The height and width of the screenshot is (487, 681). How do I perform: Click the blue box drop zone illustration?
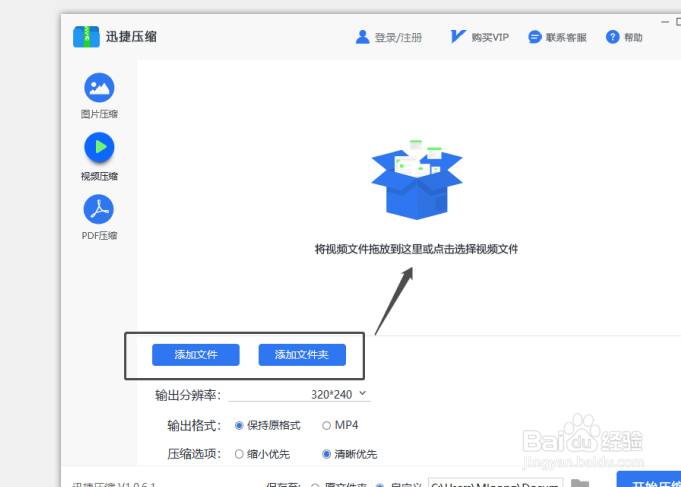[417, 179]
